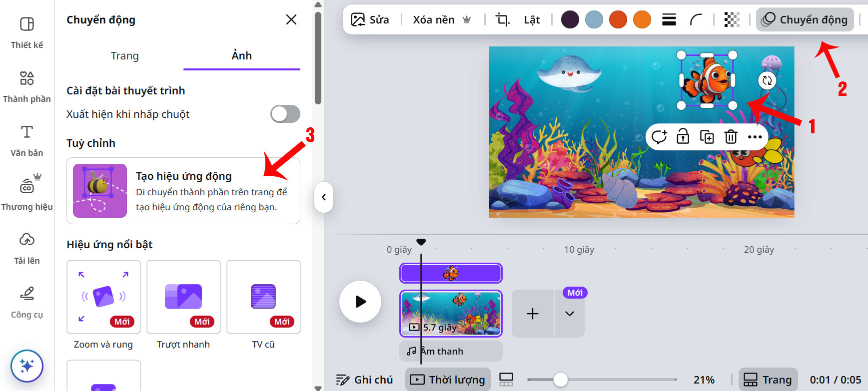This screenshot has width=868, height=391.
Task: Click Xóa nền background remover
Action: tap(442, 19)
